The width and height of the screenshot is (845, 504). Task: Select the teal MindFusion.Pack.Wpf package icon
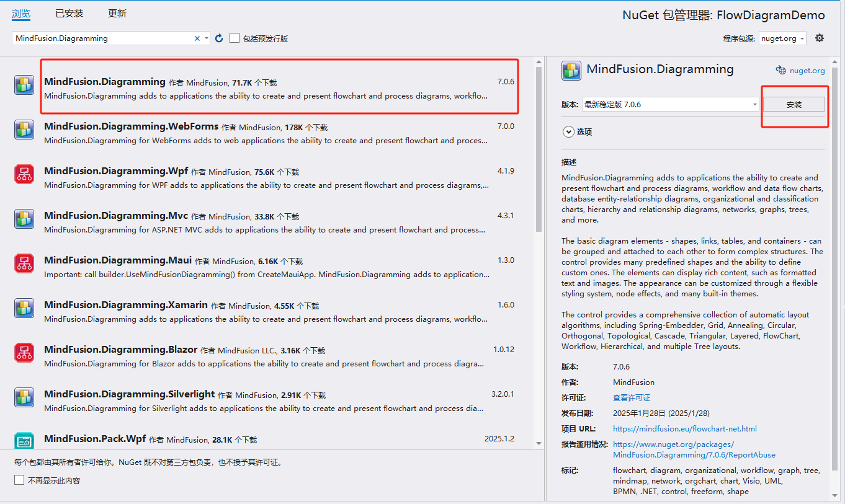point(24,441)
